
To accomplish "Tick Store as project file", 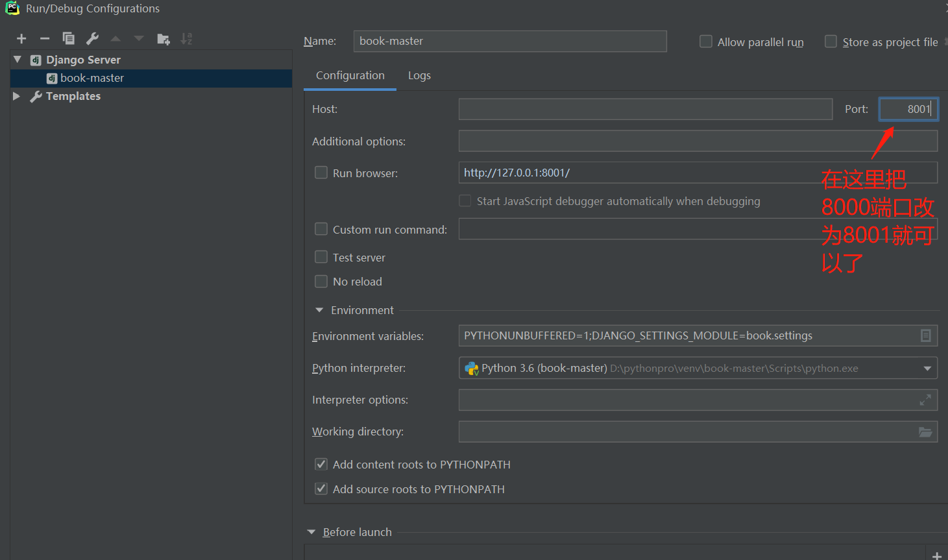I will [831, 42].
